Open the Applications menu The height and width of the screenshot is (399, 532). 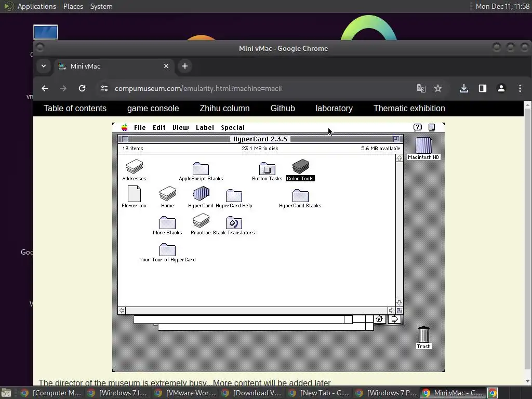37,6
